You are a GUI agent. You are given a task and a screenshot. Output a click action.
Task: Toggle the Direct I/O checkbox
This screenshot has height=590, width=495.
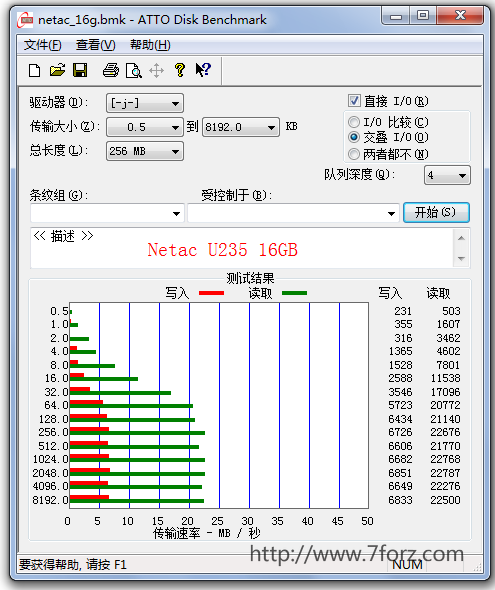pyautogui.click(x=354, y=101)
